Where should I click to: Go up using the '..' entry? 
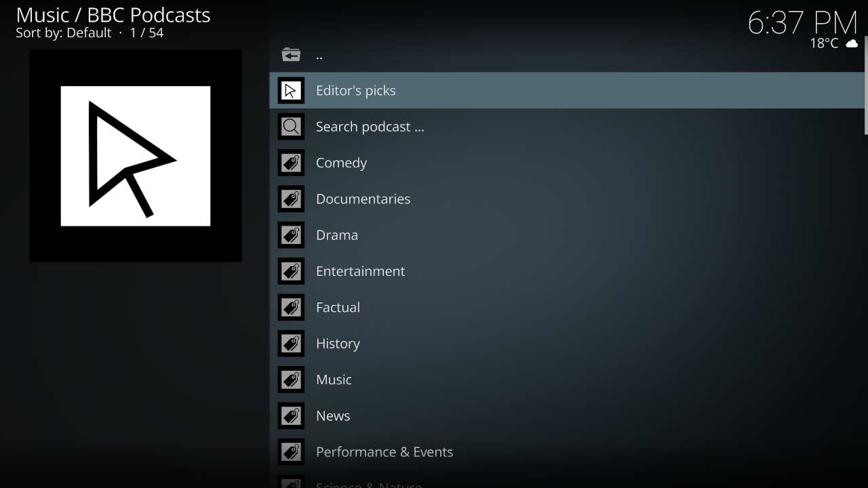(319, 56)
